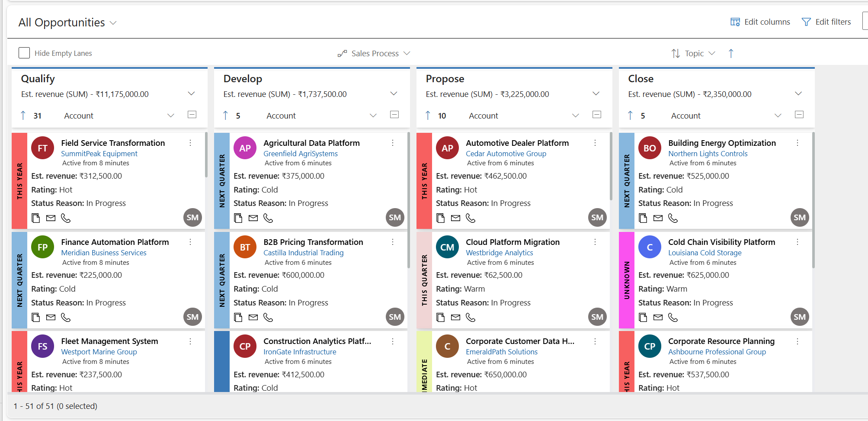Screen dimensions: 868x421
Task: Open SummitPeak Equipment account link
Action: point(99,154)
